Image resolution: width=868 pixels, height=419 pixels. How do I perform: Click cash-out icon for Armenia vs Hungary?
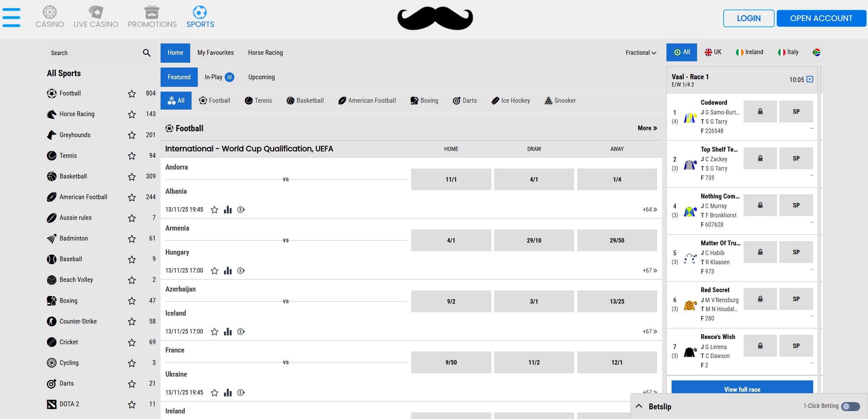click(241, 270)
